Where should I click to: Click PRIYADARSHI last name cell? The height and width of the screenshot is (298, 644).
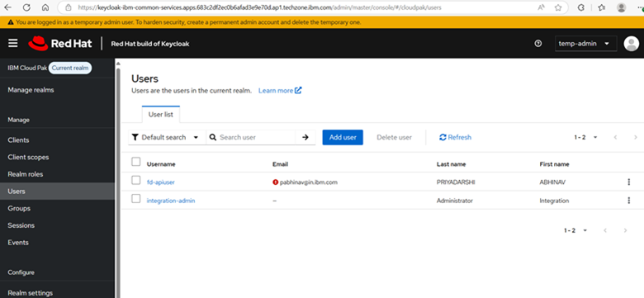pos(456,182)
